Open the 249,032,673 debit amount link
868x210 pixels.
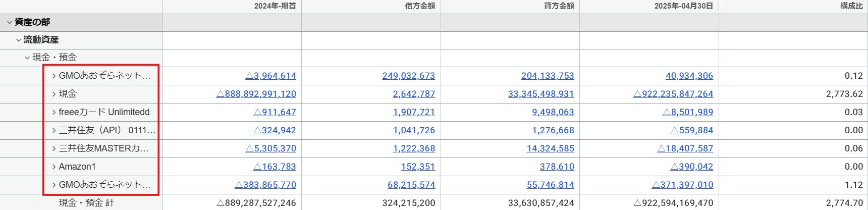[x=409, y=76]
